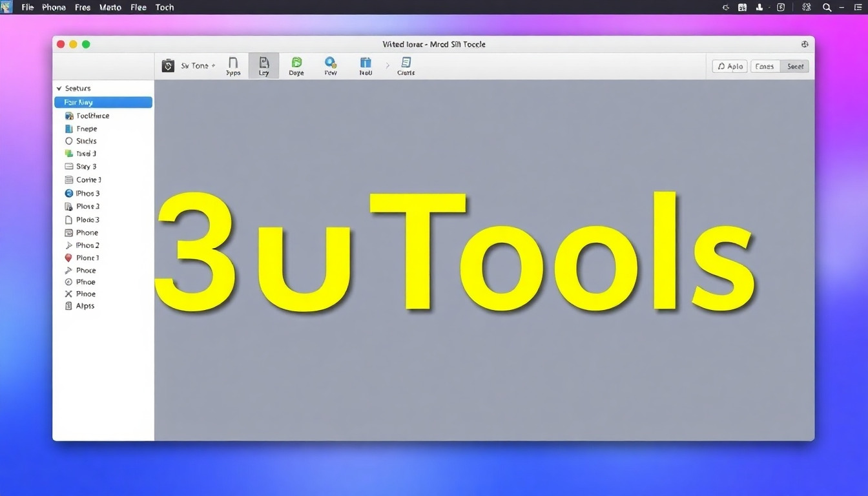Expand the toolbar overflow chevron

click(x=387, y=66)
